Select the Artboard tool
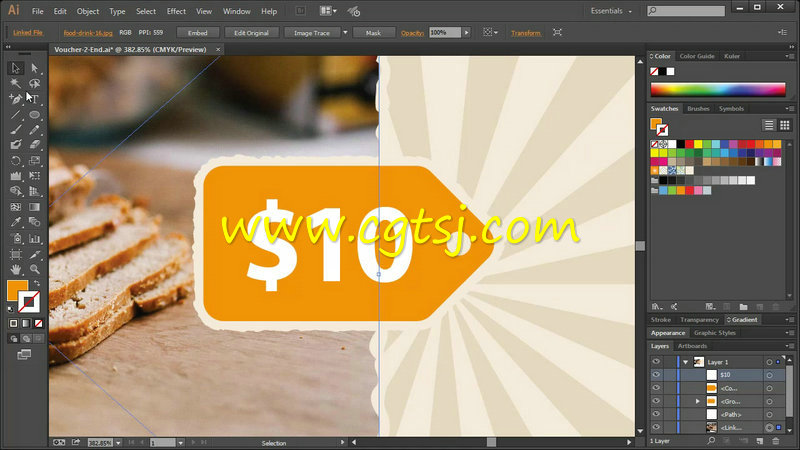Image resolution: width=800 pixels, height=450 pixels. [16, 254]
